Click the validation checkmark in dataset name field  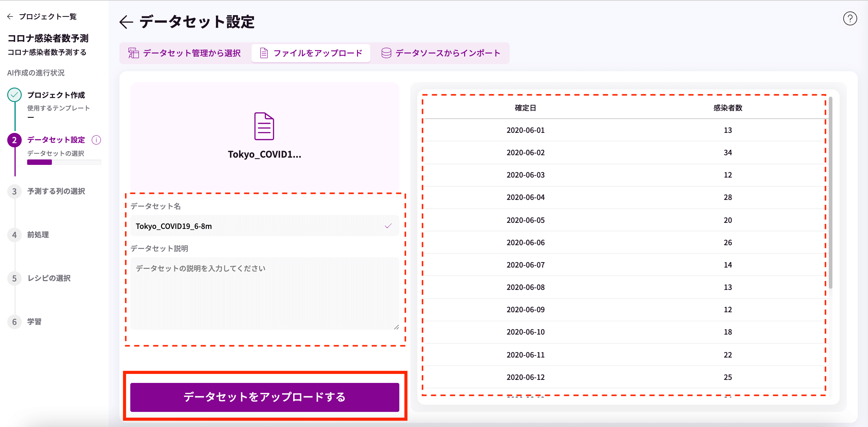click(388, 226)
